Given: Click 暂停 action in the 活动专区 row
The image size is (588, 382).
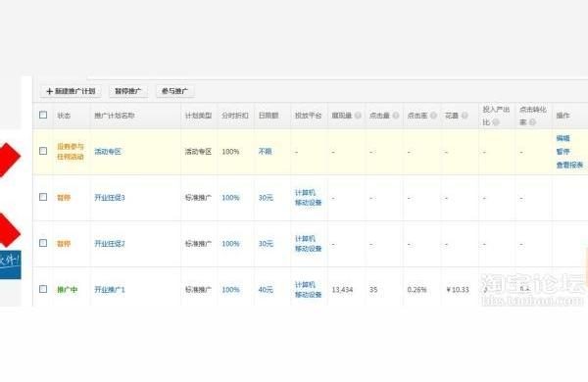Looking at the screenshot, I should point(563,152).
